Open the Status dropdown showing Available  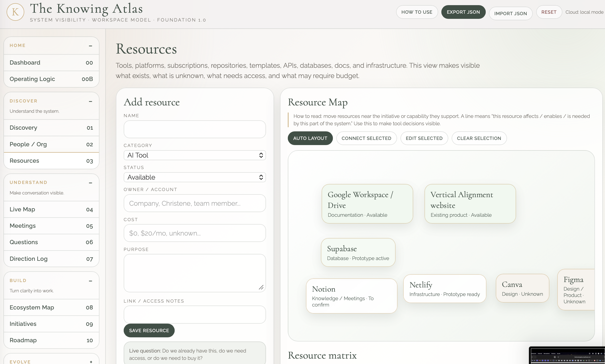point(195,177)
